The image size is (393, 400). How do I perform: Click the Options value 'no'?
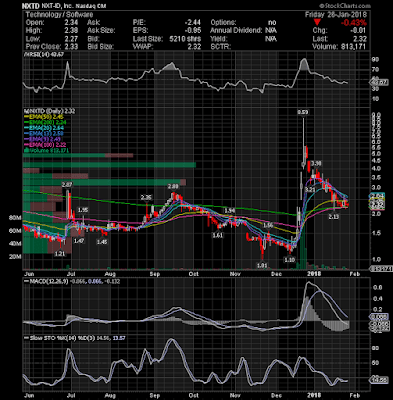pyautogui.click(x=272, y=23)
